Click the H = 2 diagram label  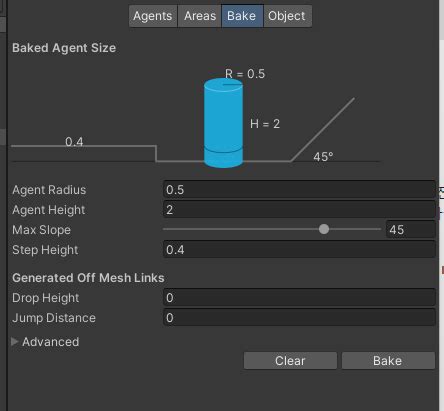(x=265, y=124)
